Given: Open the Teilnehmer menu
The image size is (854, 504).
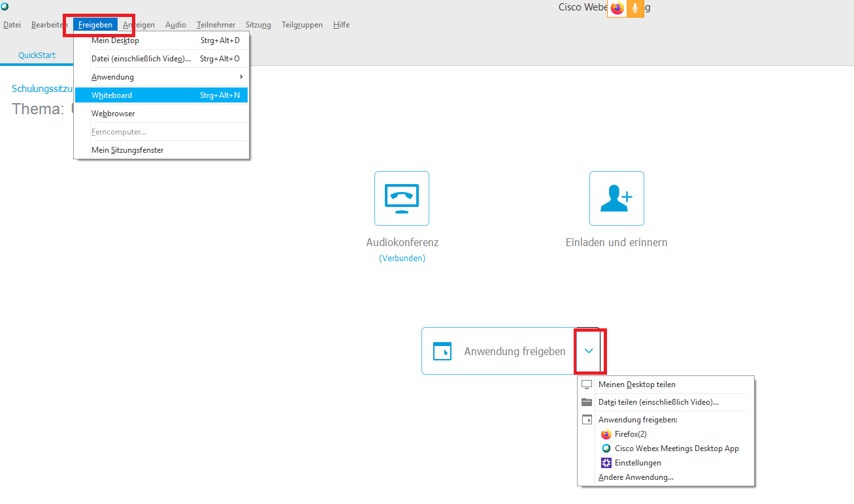Looking at the screenshot, I should click(x=216, y=25).
